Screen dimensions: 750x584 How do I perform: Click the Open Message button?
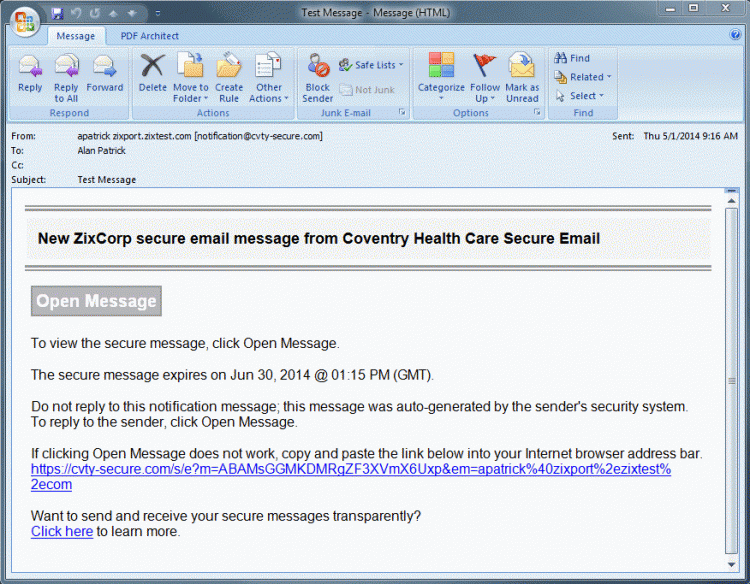96,301
